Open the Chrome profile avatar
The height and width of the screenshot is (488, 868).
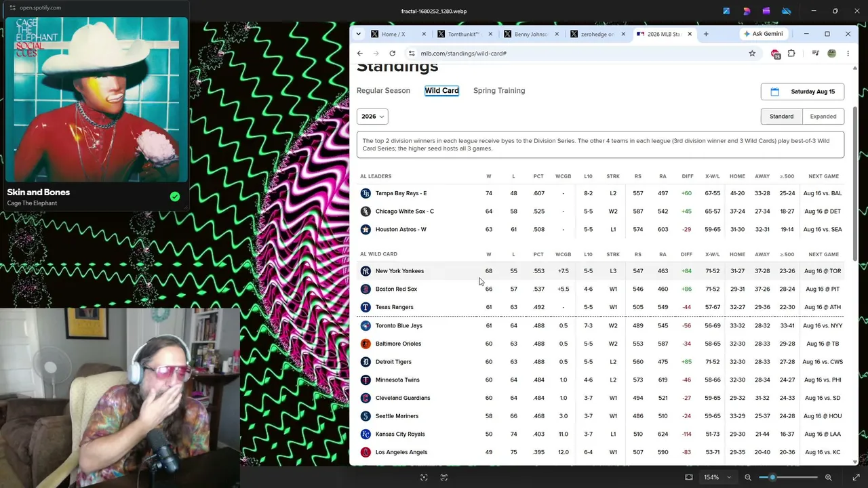(831, 54)
